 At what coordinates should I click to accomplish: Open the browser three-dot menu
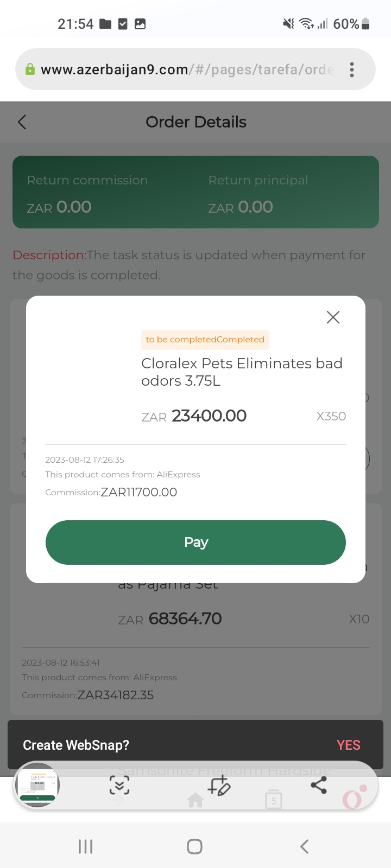click(x=352, y=69)
